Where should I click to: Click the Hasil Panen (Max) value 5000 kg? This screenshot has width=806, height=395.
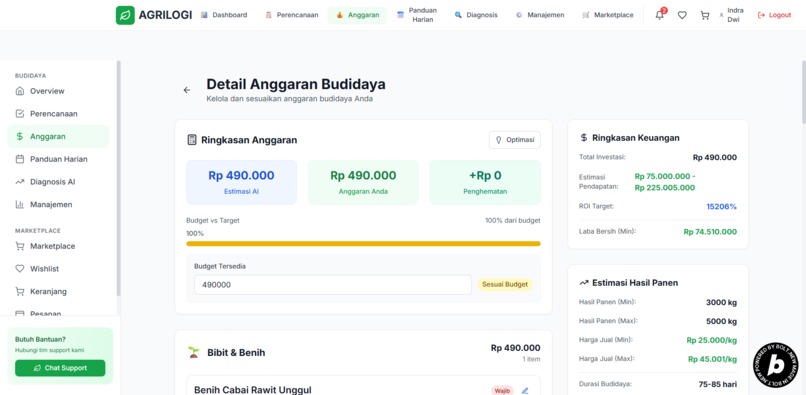click(x=721, y=321)
